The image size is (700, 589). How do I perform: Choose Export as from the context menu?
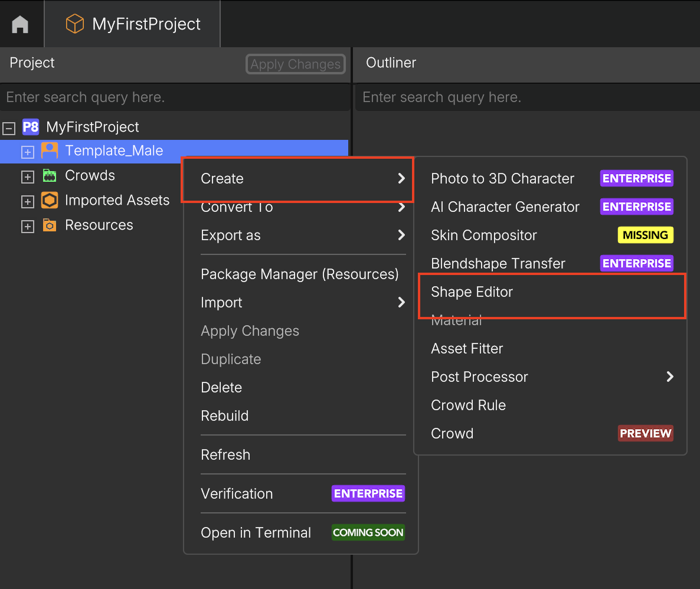pos(301,235)
